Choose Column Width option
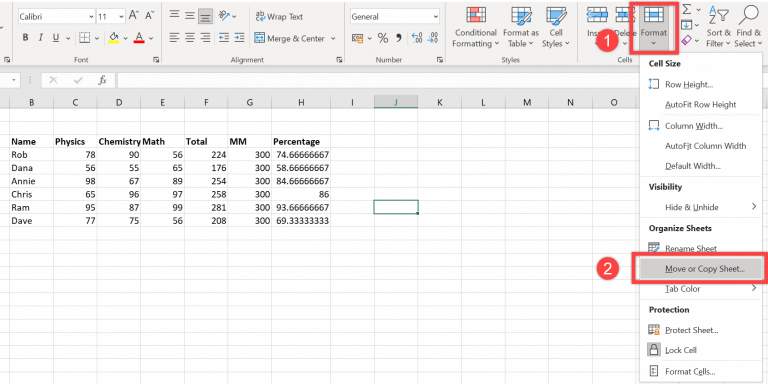 click(700, 126)
